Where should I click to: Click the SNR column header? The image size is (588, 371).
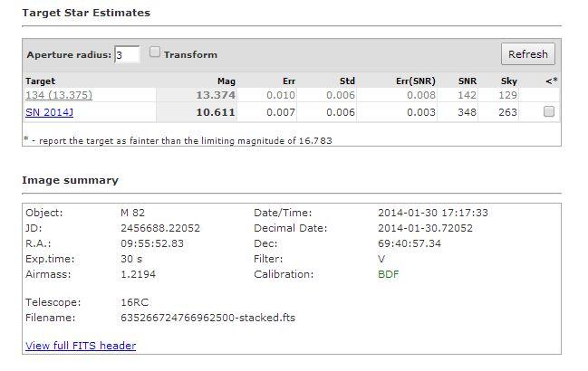point(468,81)
